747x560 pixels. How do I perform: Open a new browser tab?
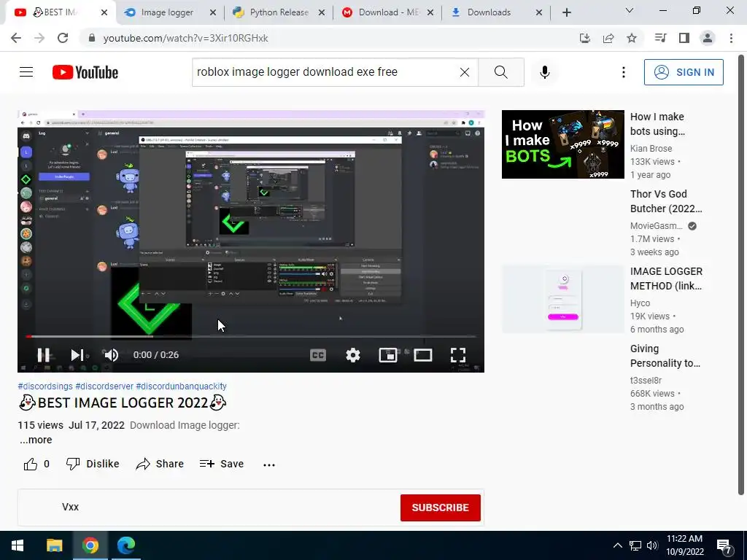566,12
